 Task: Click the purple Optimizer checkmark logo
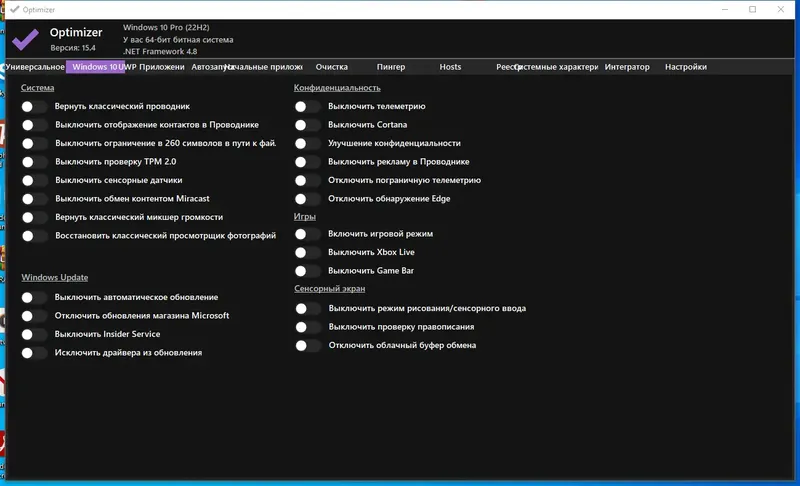coord(26,39)
